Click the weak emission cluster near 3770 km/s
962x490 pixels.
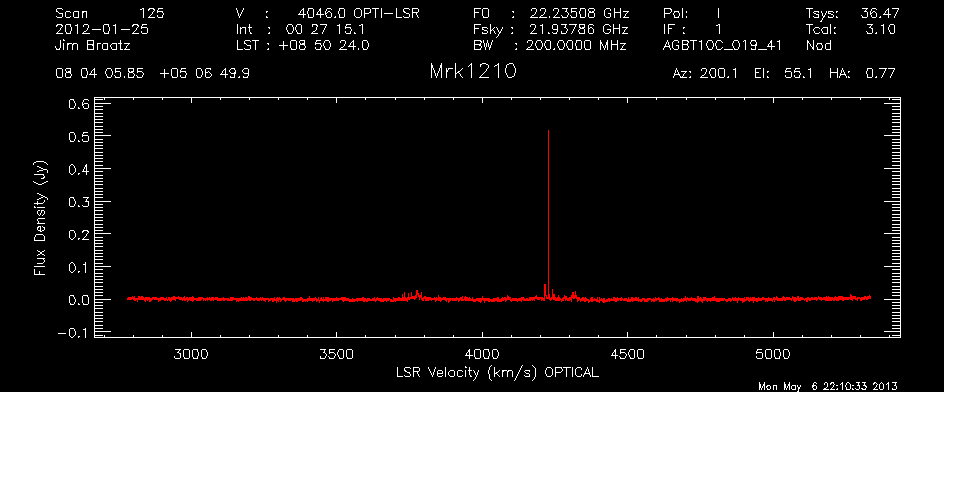coord(412,294)
